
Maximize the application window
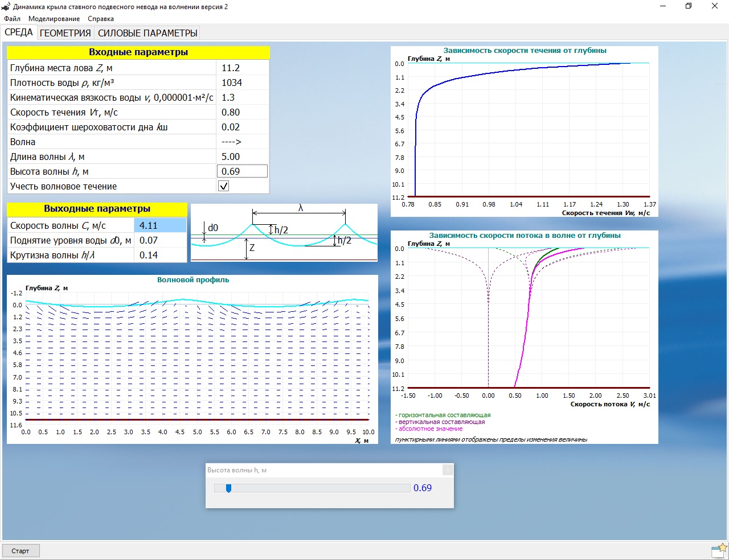point(688,6)
